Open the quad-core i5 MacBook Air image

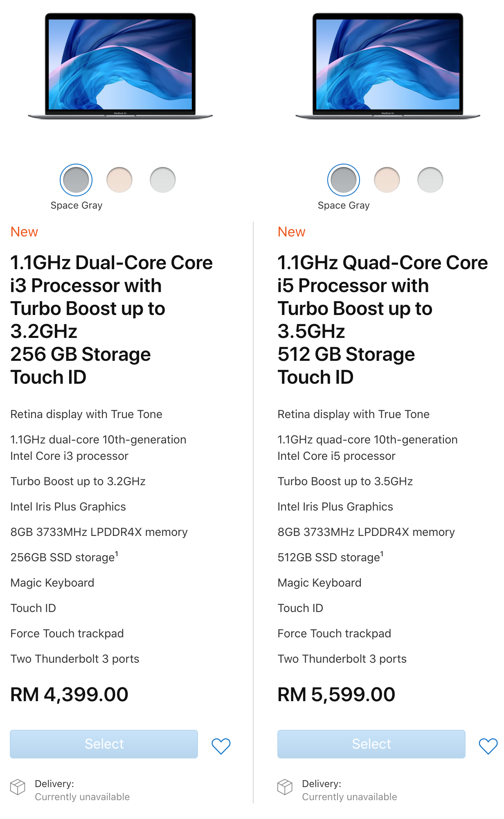click(x=388, y=66)
